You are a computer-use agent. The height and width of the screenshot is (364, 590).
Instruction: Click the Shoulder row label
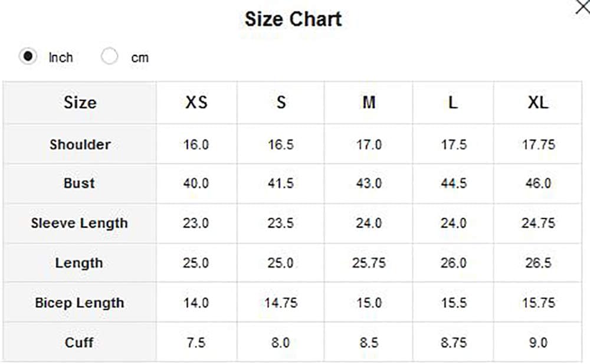click(x=80, y=145)
